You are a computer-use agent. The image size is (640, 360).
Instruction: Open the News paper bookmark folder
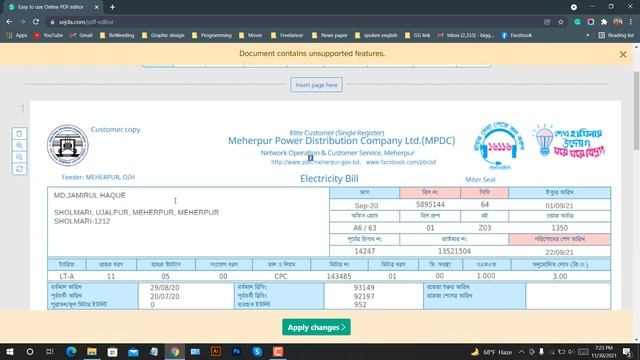(x=329, y=36)
